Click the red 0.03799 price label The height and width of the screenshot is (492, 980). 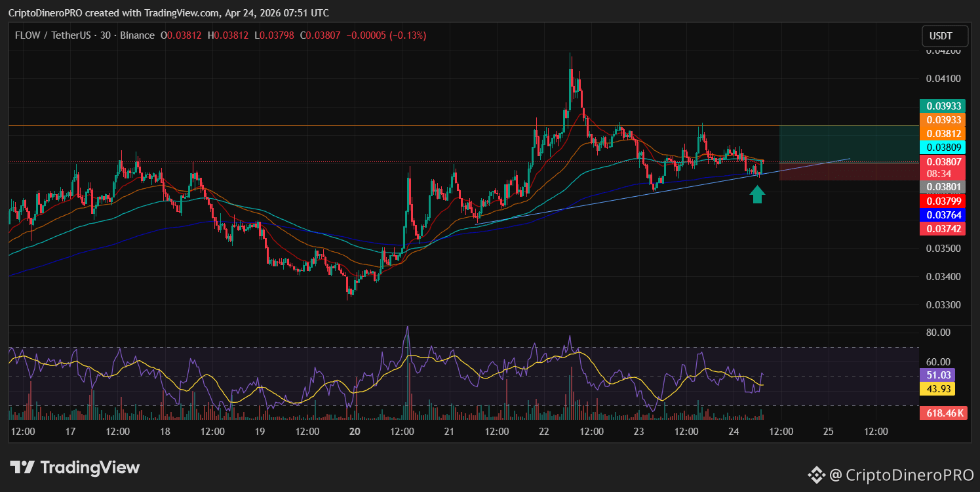click(x=943, y=201)
